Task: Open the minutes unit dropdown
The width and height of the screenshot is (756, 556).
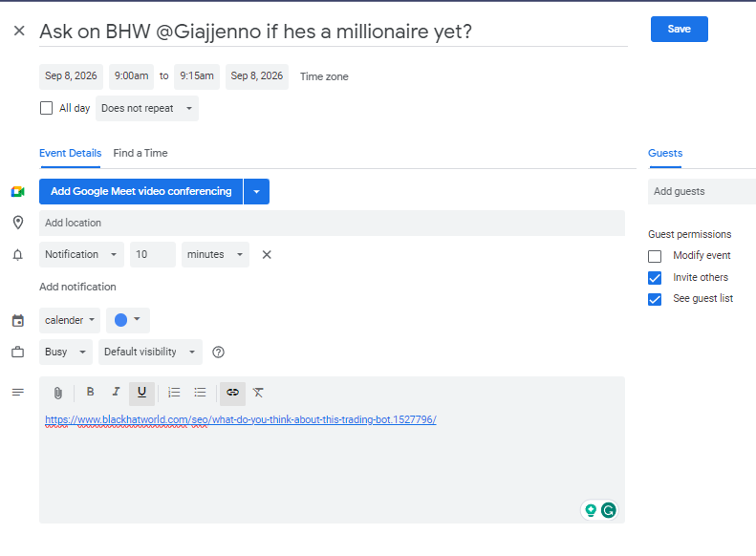Action: pyautogui.click(x=215, y=254)
